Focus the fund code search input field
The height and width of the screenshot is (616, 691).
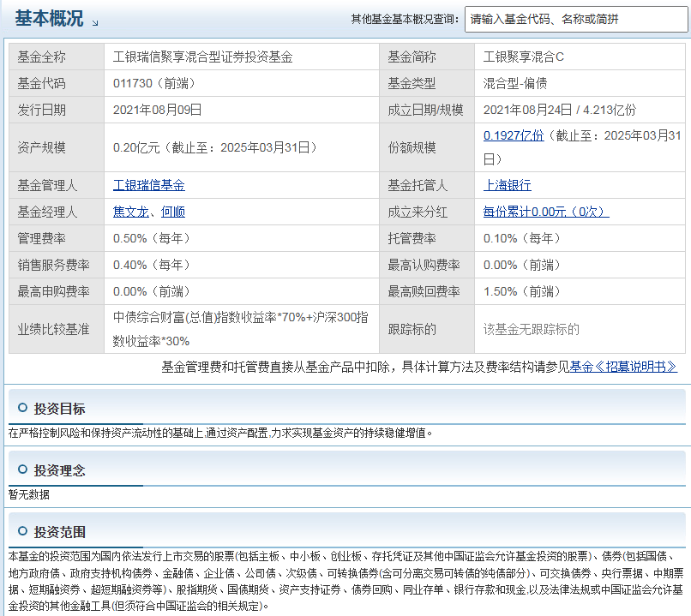click(x=576, y=20)
